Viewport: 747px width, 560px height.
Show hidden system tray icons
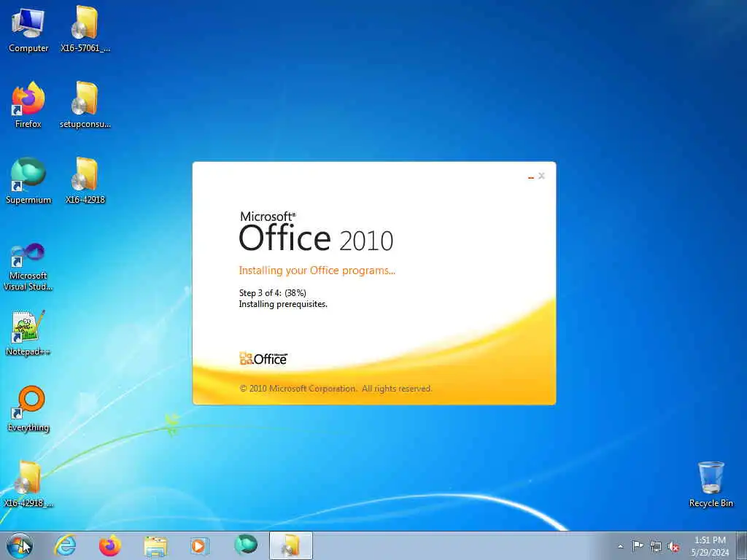click(x=620, y=546)
